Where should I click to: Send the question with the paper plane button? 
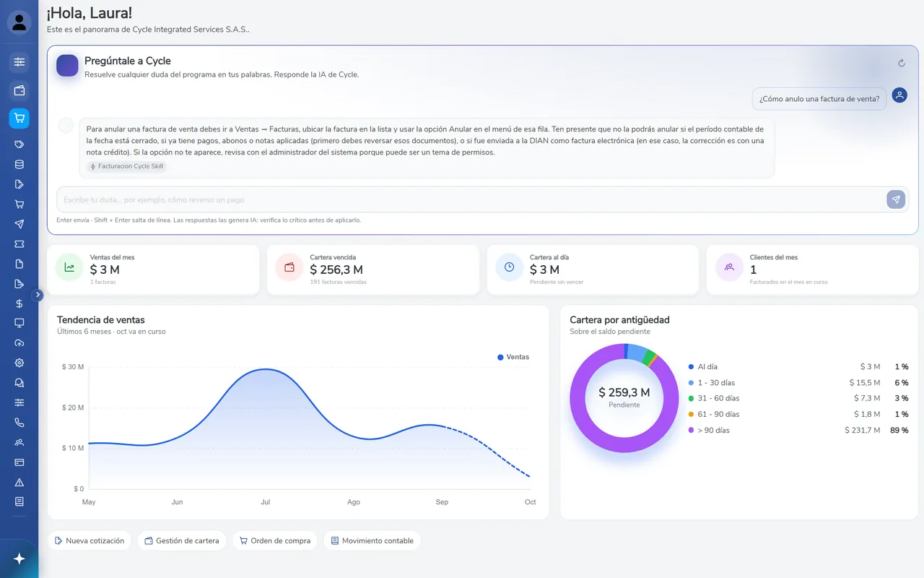[896, 199]
